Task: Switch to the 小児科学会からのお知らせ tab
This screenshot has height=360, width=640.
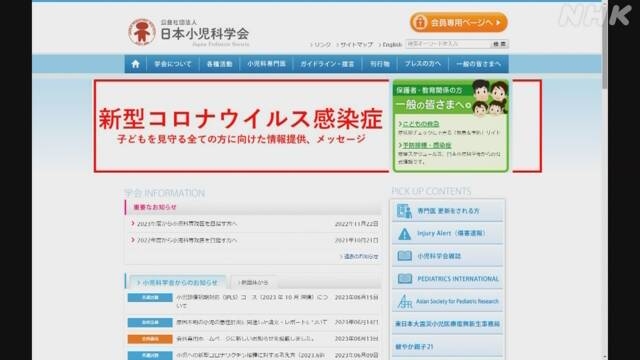Action: tap(177, 282)
